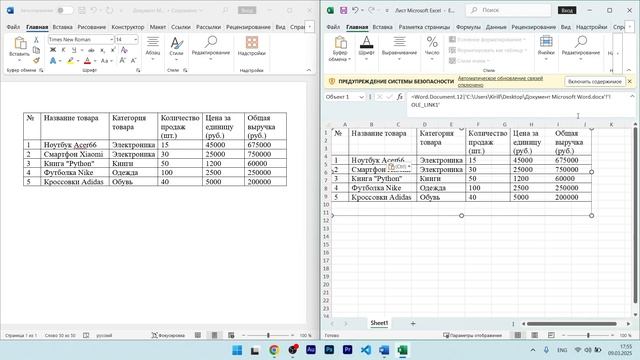Collapse the Word ribbon with chevron
Image resolution: width=640 pixels, height=360 pixels.
coord(309,70)
